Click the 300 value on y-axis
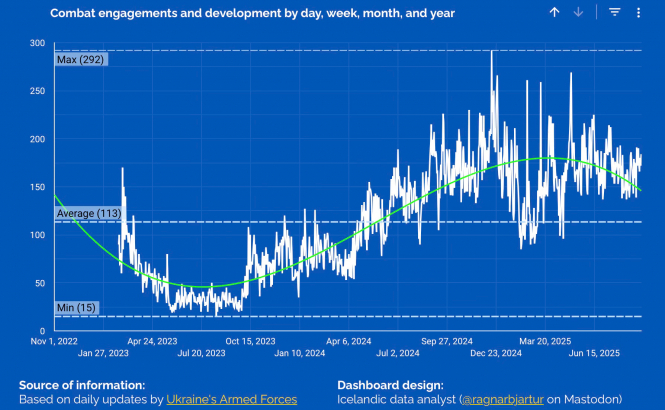 pyautogui.click(x=37, y=44)
